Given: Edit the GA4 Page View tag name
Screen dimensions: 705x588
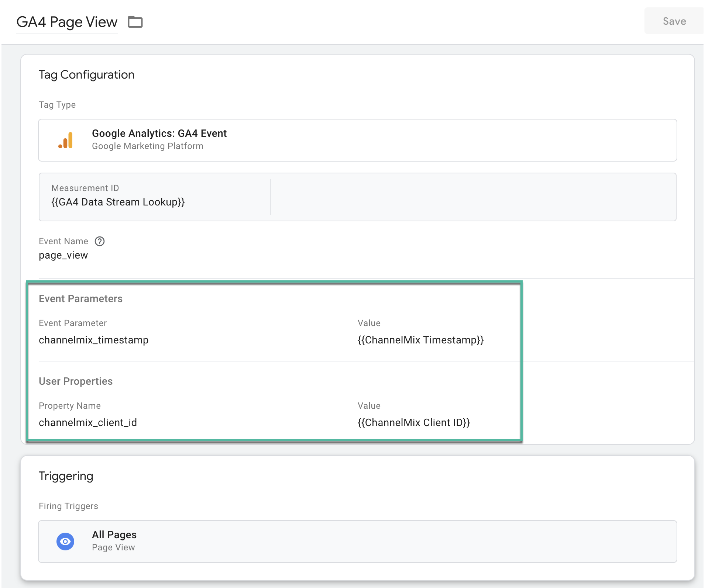Looking at the screenshot, I should (x=67, y=22).
